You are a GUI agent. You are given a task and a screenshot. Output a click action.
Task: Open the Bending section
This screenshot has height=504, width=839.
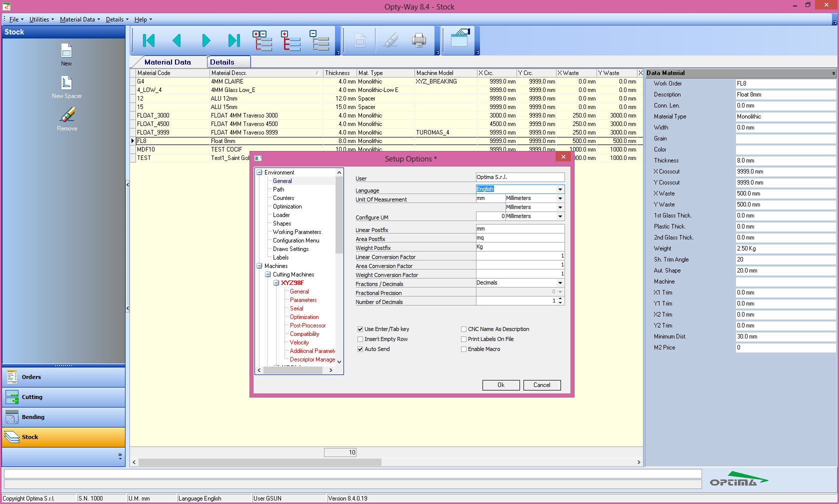click(x=63, y=417)
